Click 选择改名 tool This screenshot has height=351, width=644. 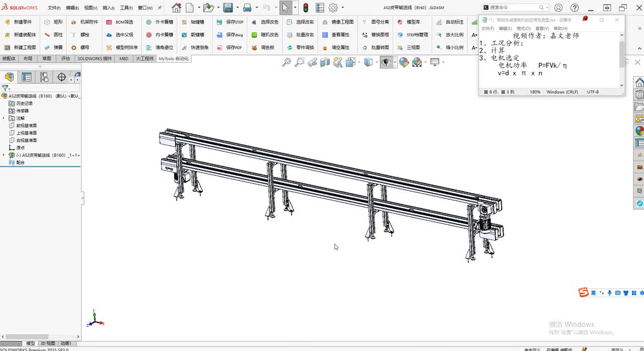(300, 22)
